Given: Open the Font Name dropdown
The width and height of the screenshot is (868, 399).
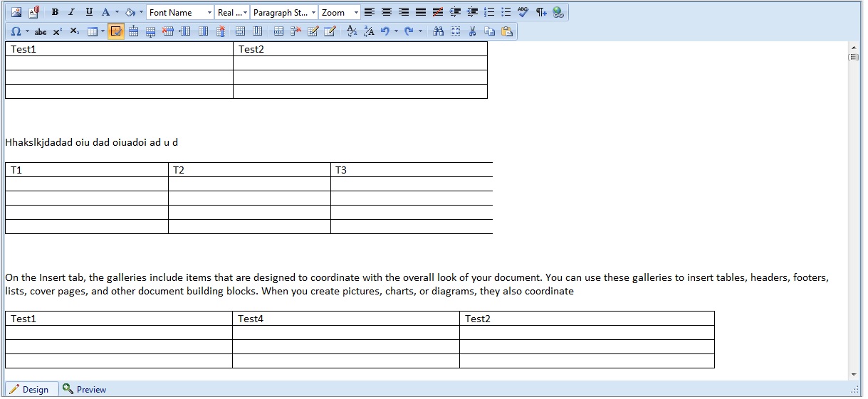Looking at the screenshot, I should tap(180, 12).
